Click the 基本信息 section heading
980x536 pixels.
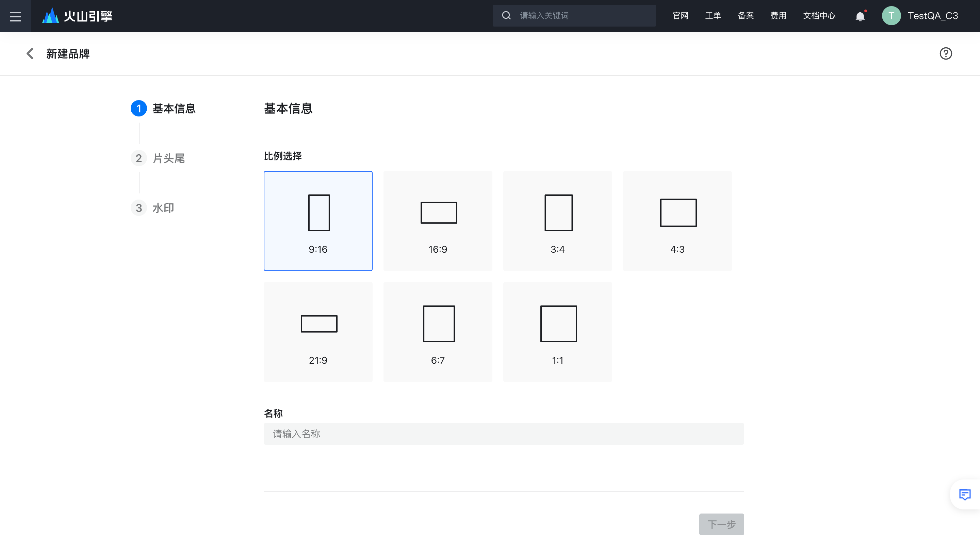click(x=288, y=109)
